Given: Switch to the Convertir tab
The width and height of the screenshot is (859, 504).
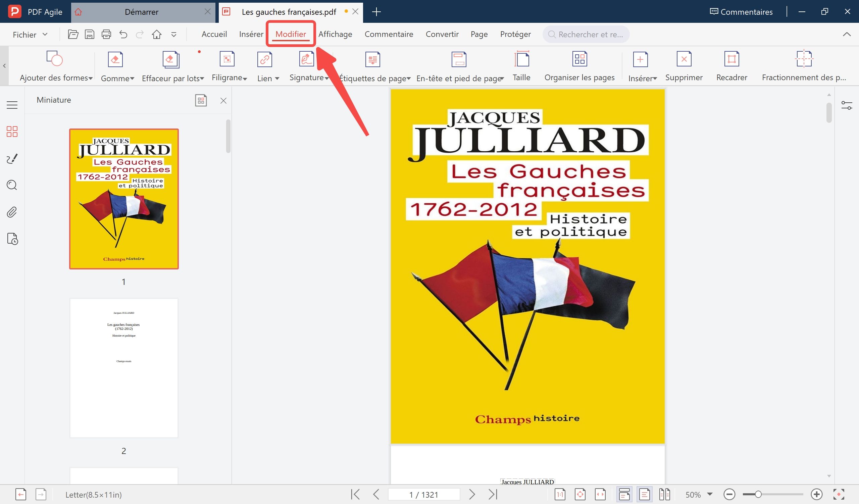Looking at the screenshot, I should coord(442,34).
